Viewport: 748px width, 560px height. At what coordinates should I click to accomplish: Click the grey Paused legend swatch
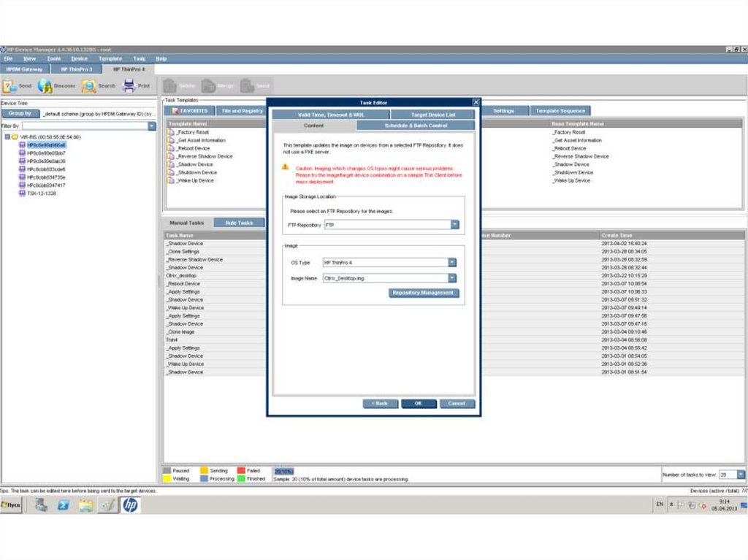point(167,471)
